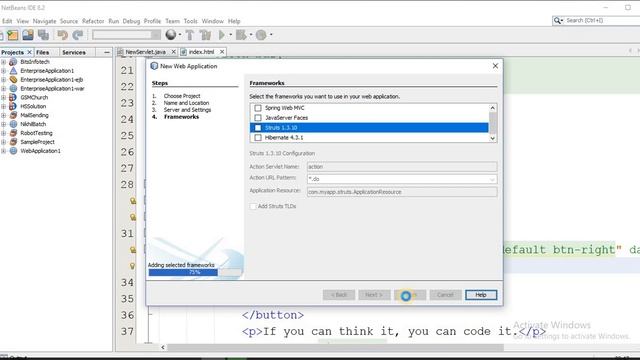Screen dimensions: 640x360
Task: Select the HSSolution project icon
Action: point(13,107)
